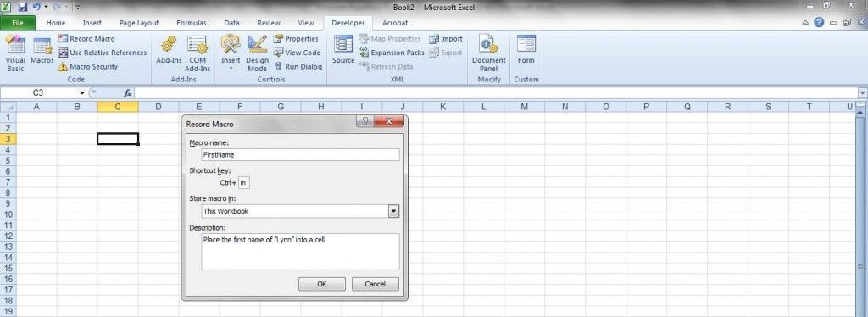The width and height of the screenshot is (868, 317).
Task: Switch to the Page Layout tab
Action: pyautogui.click(x=139, y=23)
